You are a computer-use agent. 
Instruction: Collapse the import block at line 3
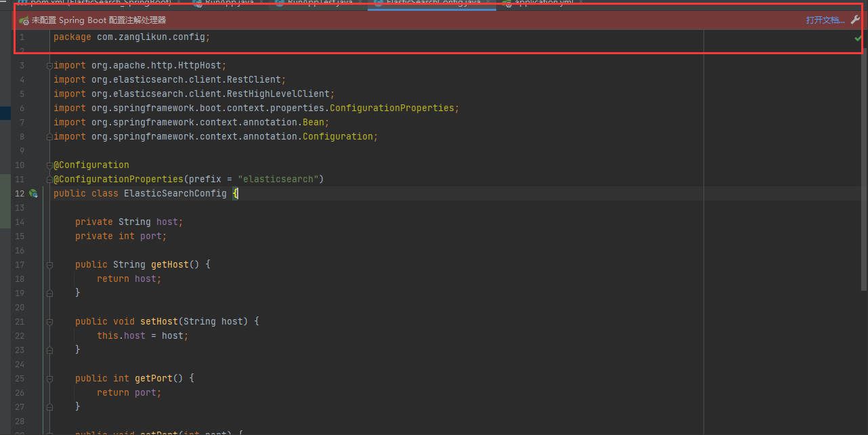tap(49, 66)
